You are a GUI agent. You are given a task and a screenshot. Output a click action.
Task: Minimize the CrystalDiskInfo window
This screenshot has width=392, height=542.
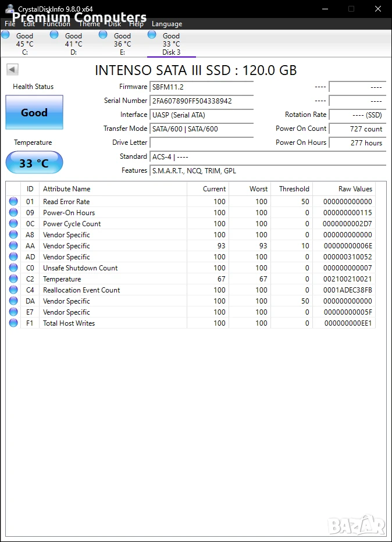[x=325, y=9]
